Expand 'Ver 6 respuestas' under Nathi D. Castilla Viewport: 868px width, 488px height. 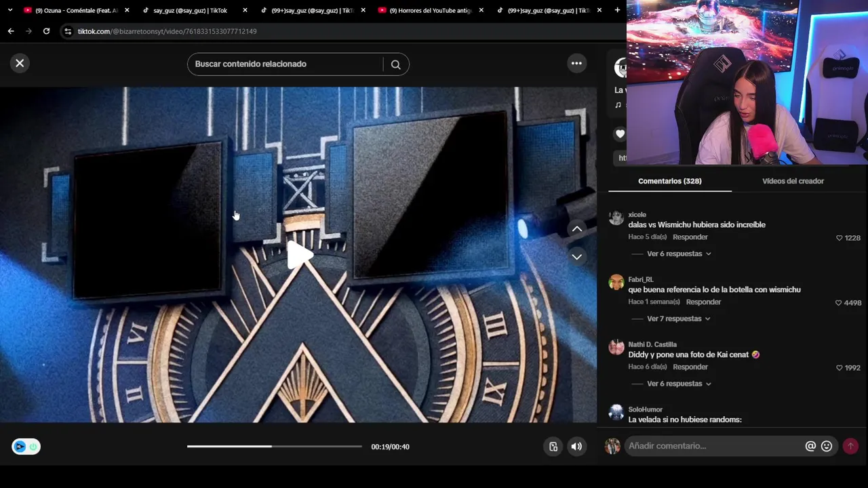[679, 384]
